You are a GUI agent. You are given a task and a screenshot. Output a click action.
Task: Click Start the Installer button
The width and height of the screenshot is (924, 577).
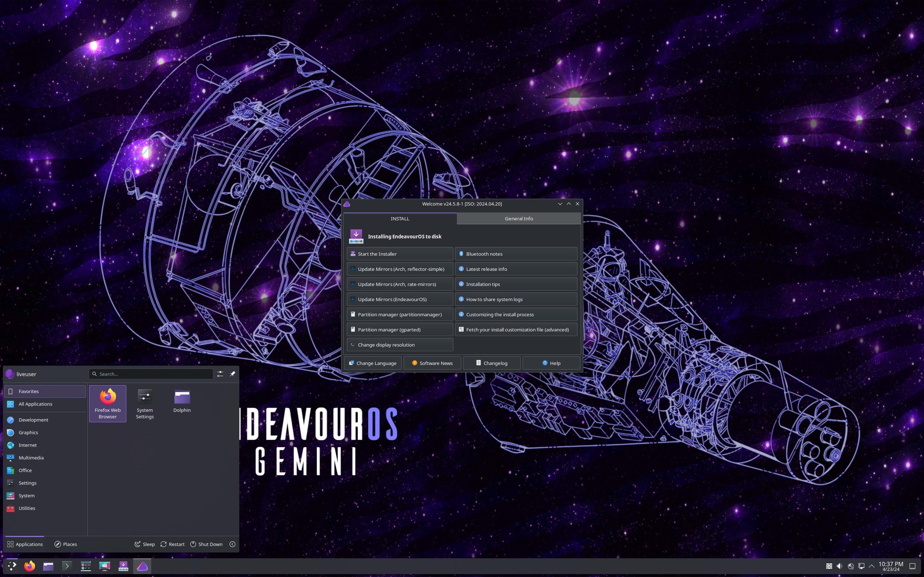400,254
